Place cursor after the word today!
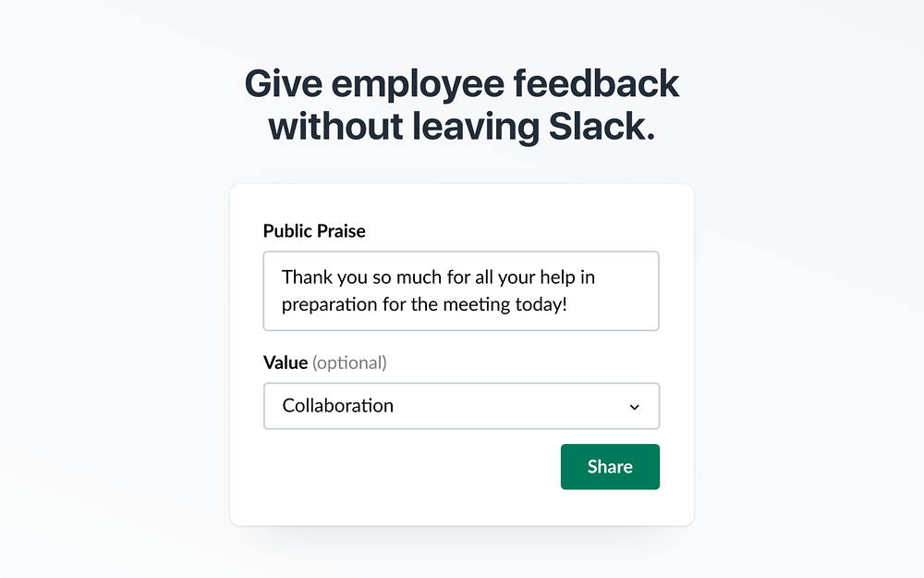Image resolution: width=924 pixels, height=578 pixels. (568, 304)
